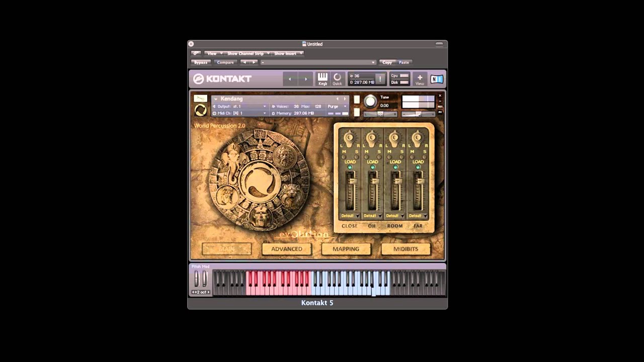Viewport: 644px width, 362px height.
Task: Click the World Percussion library logo icon
Action: click(x=200, y=110)
